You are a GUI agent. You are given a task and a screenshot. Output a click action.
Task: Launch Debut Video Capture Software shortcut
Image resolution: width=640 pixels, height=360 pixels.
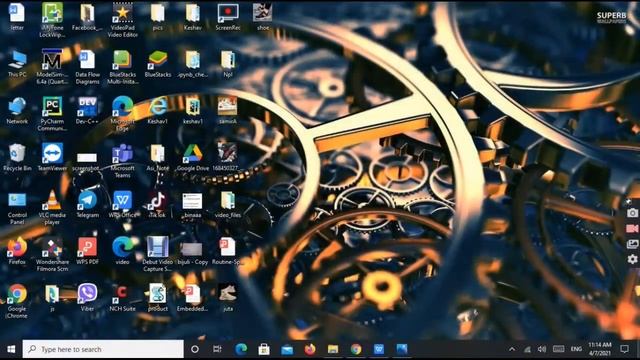tap(158, 254)
